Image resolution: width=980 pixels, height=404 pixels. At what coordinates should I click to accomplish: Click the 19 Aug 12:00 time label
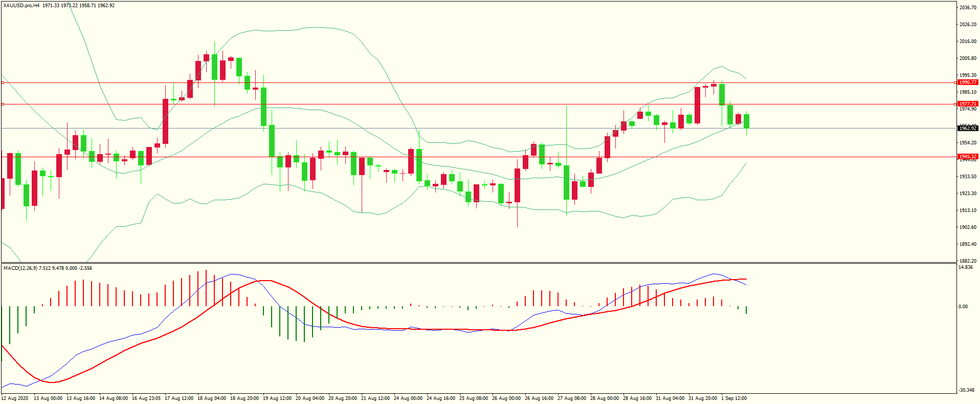point(277,398)
